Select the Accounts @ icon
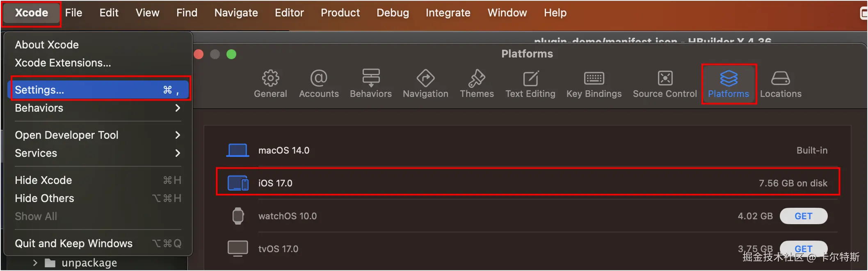868x271 pixels. [319, 78]
